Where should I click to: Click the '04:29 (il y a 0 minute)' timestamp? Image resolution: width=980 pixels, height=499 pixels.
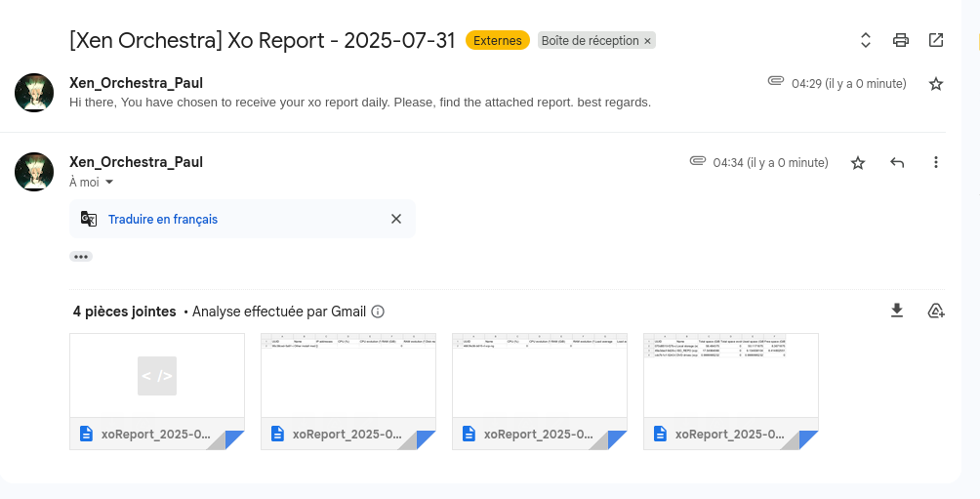click(x=849, y=84)
